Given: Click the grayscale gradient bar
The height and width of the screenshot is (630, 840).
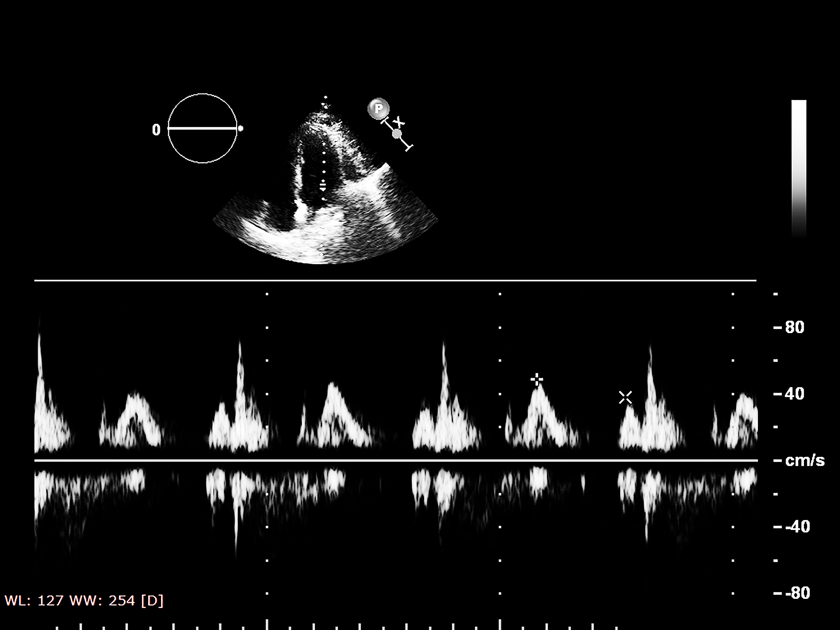Looking at the screenshot, I should 799,168.
